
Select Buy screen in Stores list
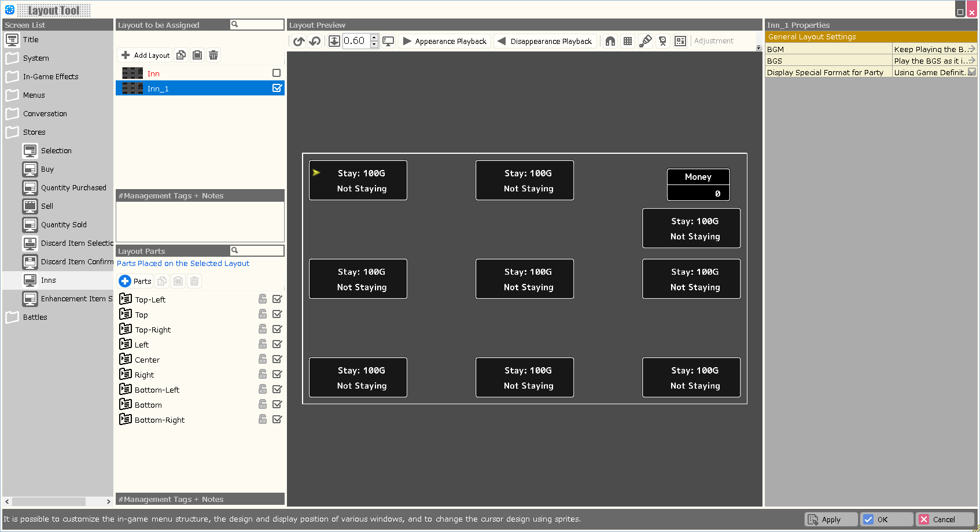(47, 169)
